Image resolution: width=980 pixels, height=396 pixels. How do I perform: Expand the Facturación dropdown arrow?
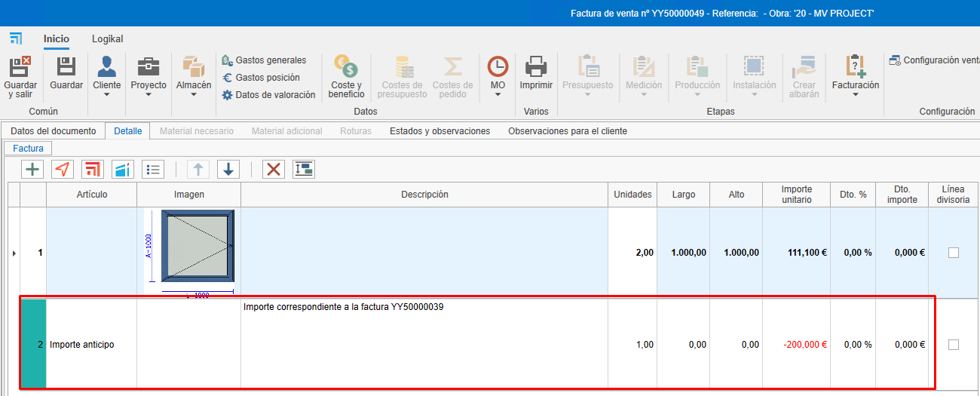(856, 95)
